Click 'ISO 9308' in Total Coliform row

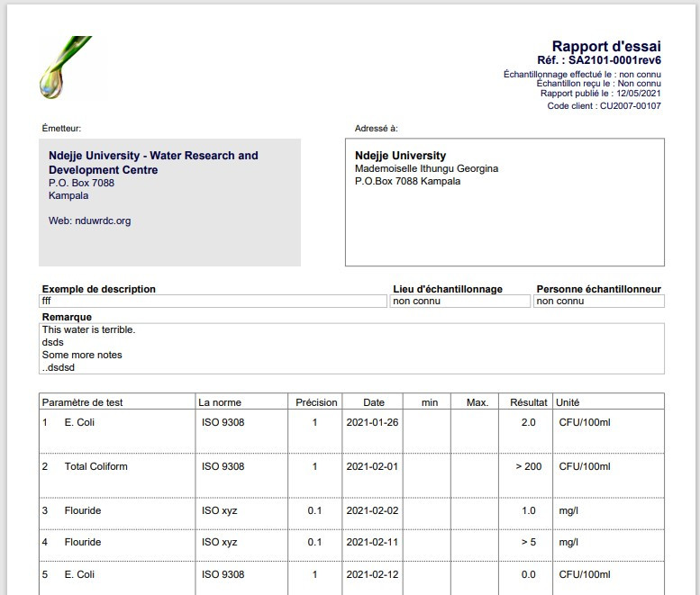[x=223, y=466]
